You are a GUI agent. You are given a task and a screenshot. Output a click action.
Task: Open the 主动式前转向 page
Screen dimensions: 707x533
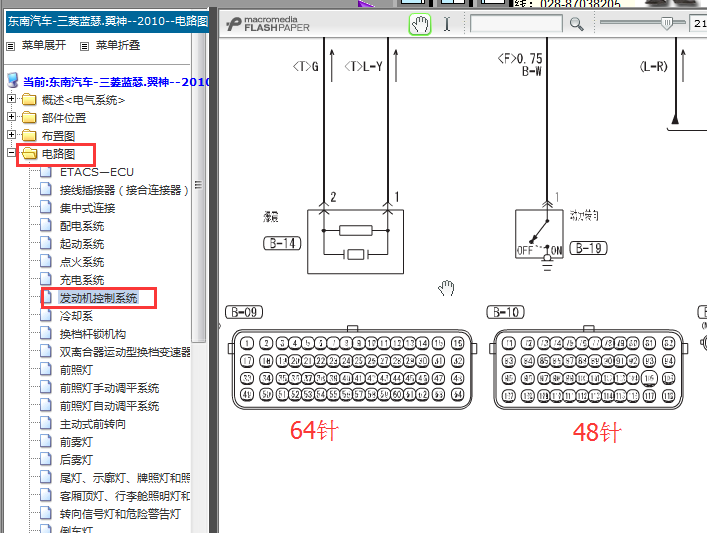93,424
